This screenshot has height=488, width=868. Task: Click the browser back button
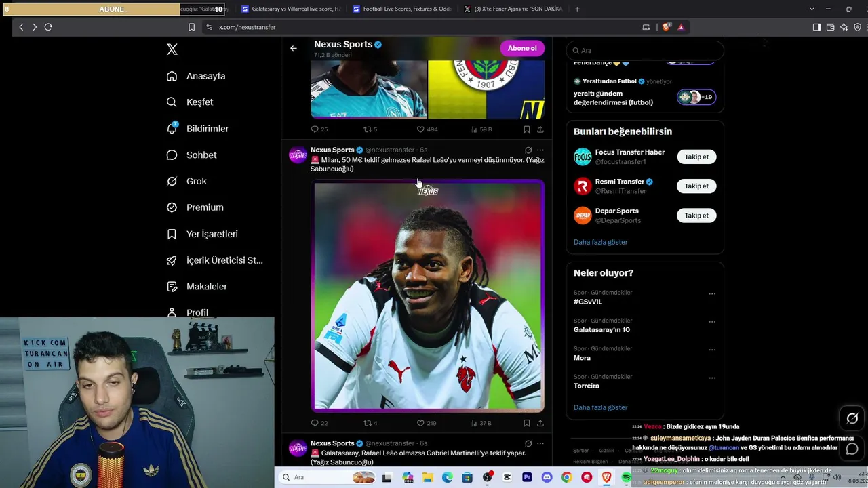21,27
